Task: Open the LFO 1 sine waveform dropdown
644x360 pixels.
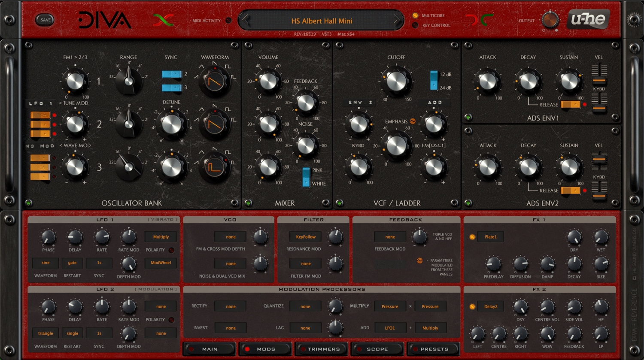Action: click(x=46, y=263)
